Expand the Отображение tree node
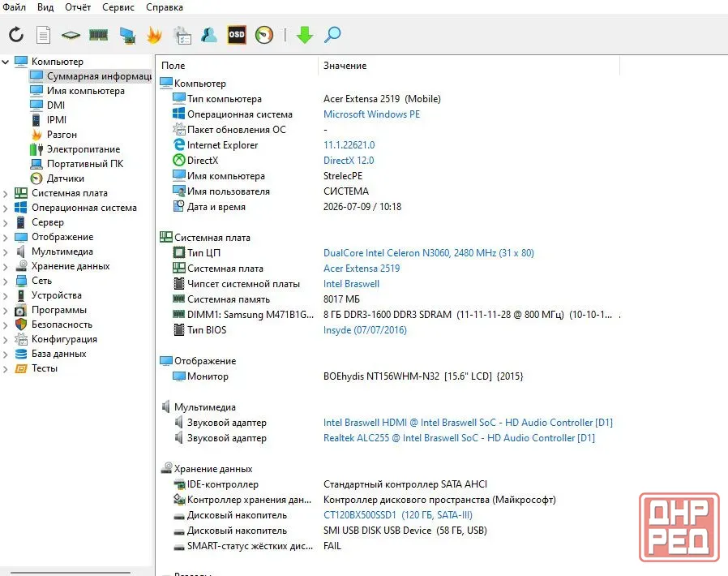The width and height of the screenshot is (728, 576). 6,238
